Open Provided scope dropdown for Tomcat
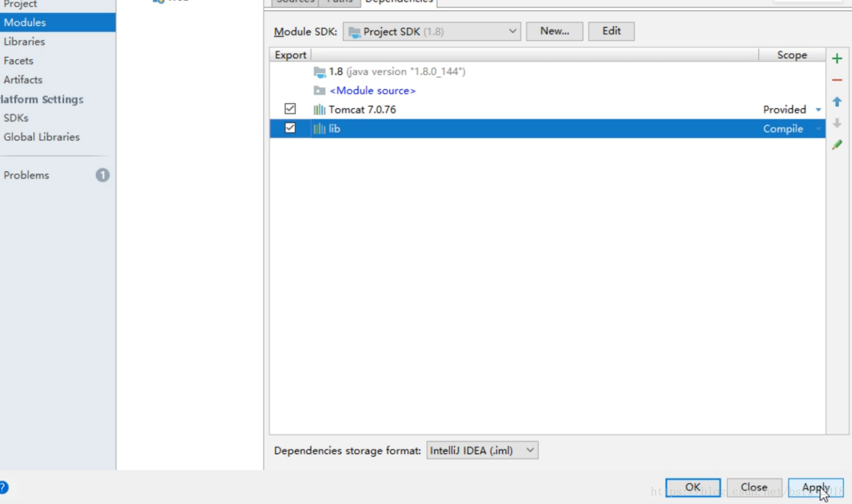 (x=818, y=110)
